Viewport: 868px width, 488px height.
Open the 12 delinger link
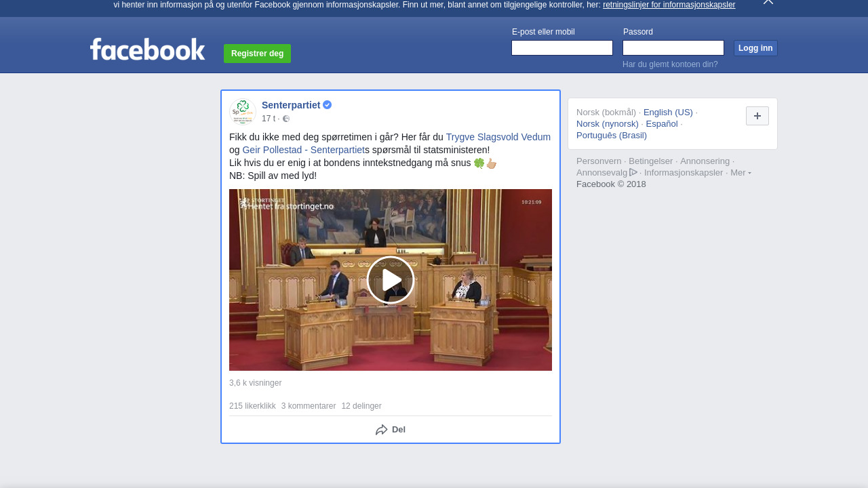pyautogui.click(x=361, y=406)
